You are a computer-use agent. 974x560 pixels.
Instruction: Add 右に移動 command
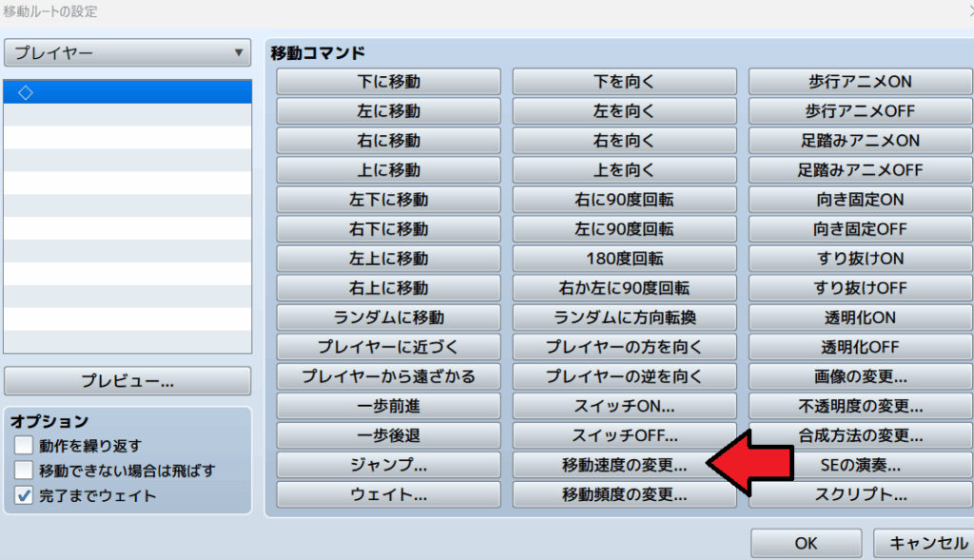point(389,141)
